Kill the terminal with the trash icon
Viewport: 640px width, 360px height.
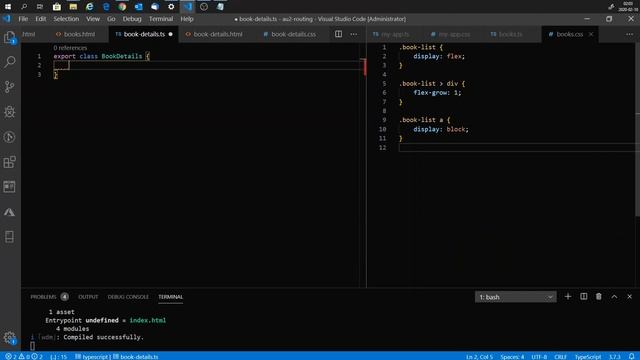click(599, 297)
